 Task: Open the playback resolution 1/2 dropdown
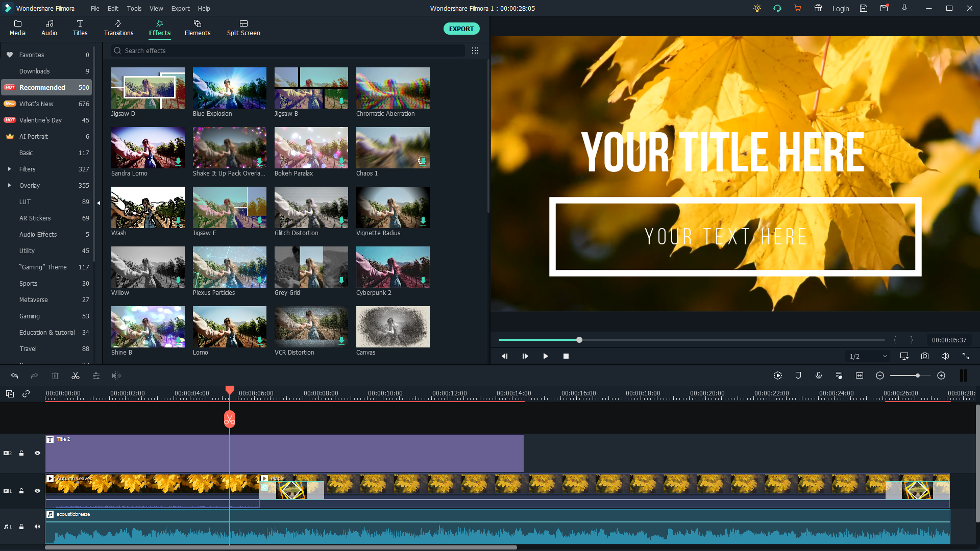click(867, 356)
